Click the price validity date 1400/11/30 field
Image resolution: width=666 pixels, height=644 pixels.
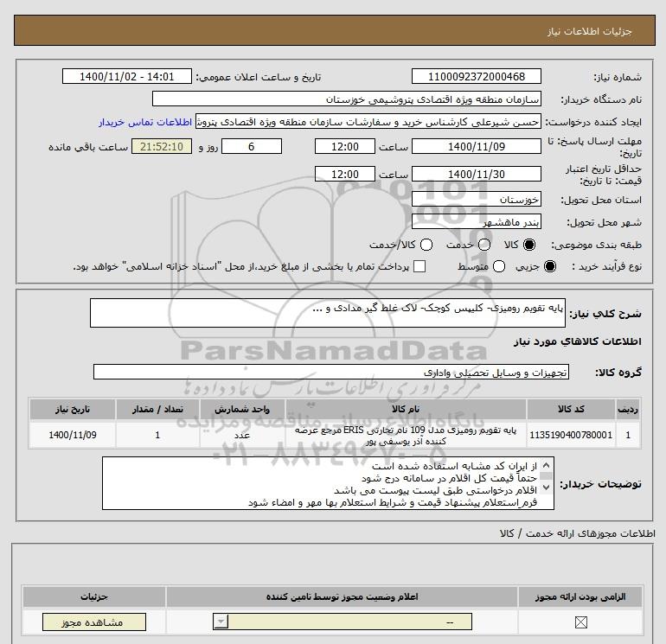tap(476, 174)
